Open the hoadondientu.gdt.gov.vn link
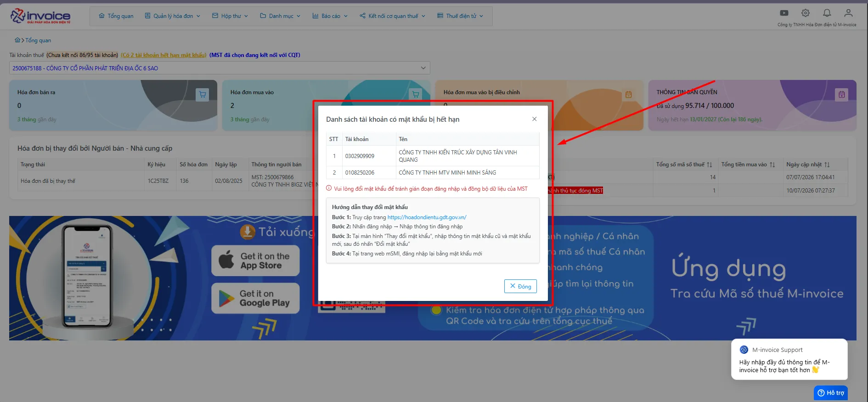This screenshot has width=868, height=402. click(x=427, y=217)
